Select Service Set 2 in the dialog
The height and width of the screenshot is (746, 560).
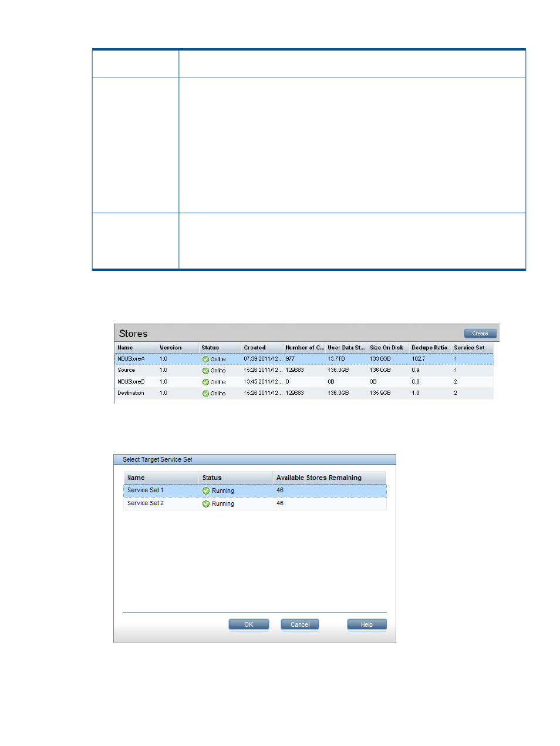[x=255, y=503]
